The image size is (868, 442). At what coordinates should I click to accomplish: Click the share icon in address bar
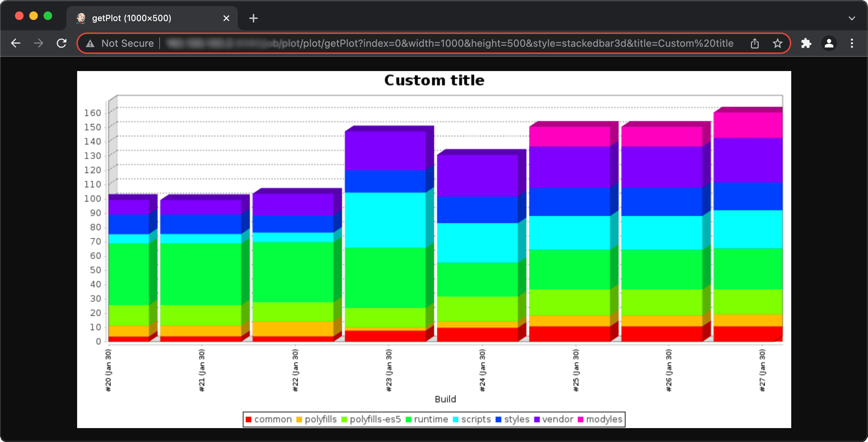754,44
